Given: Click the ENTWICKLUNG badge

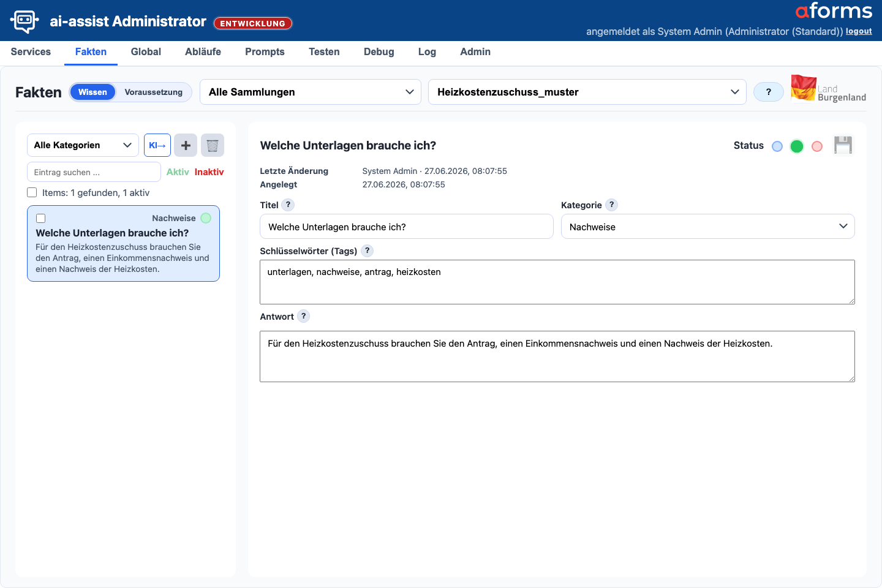Looking at the screenshot, I should pos(253,23).
